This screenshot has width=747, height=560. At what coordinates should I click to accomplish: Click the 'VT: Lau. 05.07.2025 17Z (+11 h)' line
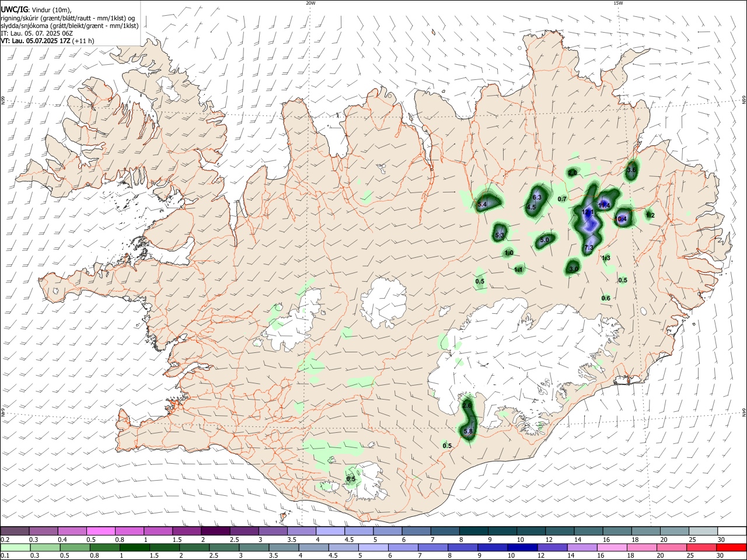(47, 41)
